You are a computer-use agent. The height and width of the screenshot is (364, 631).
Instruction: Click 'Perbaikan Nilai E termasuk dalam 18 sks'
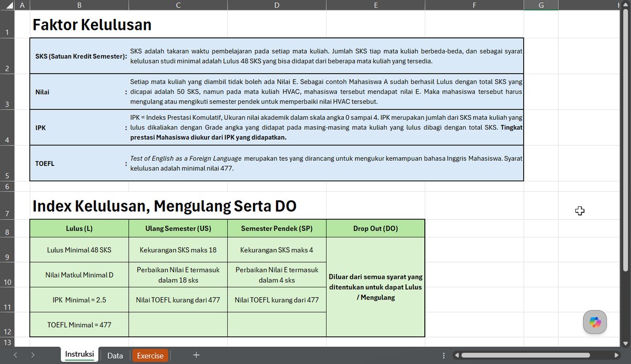click(x=178, y=275)
